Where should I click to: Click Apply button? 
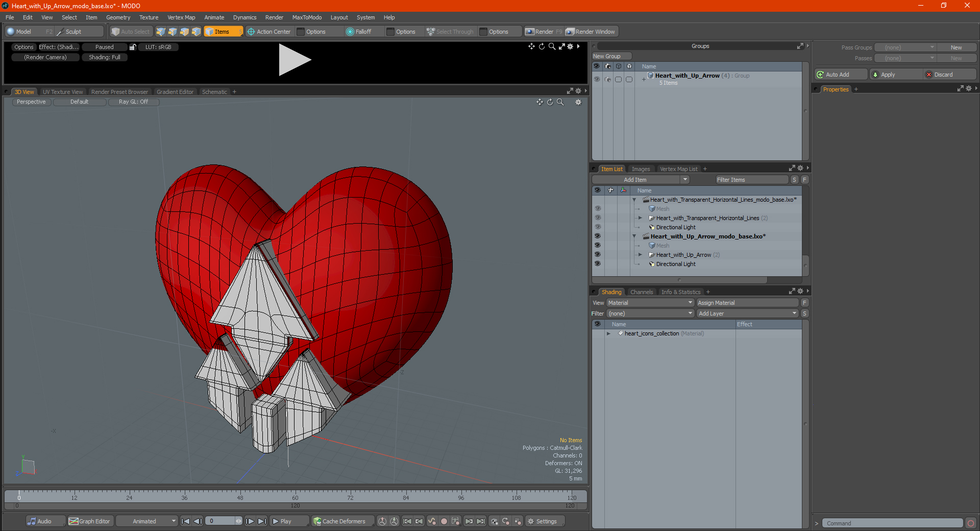point(896,75)
